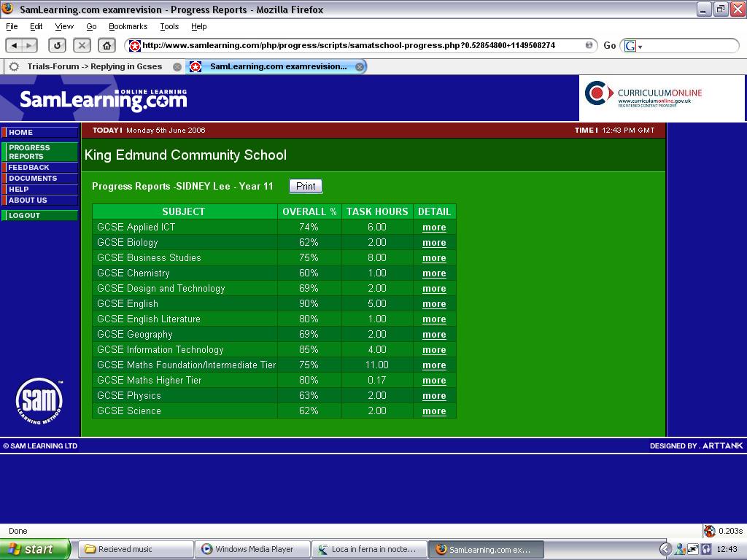View more for GCSE Maths Foundation/Intermediate Tier
747x560 pixels.
click(434, 365)
